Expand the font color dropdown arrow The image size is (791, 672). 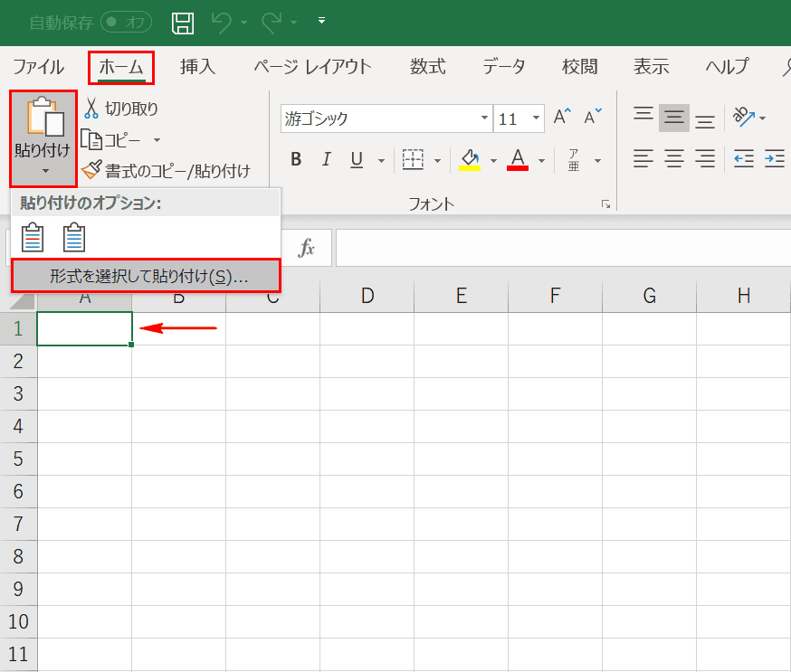click(x=541, y=161)
